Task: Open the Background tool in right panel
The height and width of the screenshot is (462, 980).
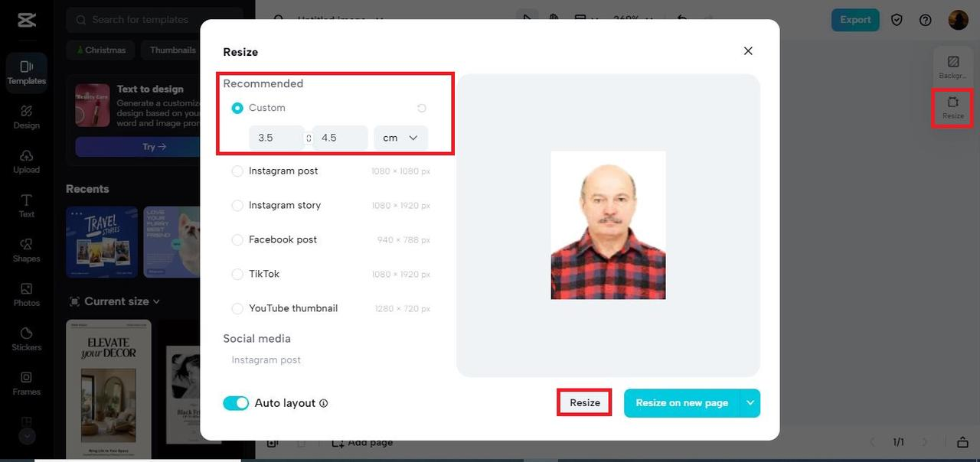Action: 953,67
